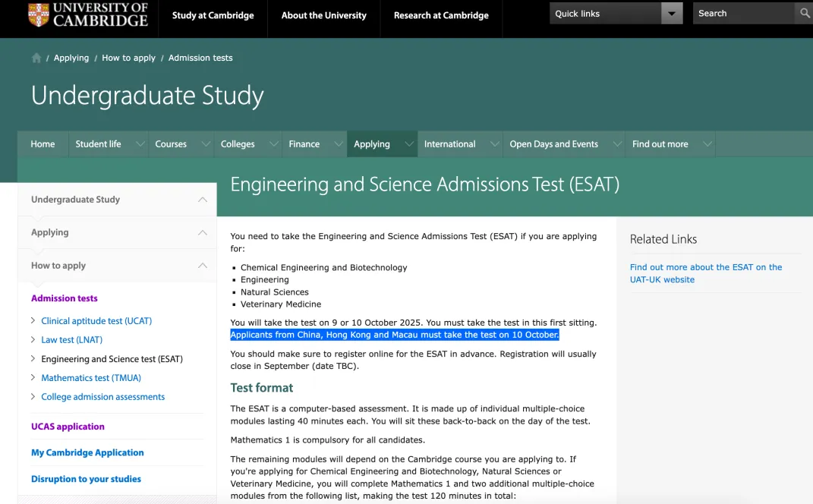The image size is (813, 504).
Task: Open UCAS application sidebar link
Action: [x=68, y=427]
